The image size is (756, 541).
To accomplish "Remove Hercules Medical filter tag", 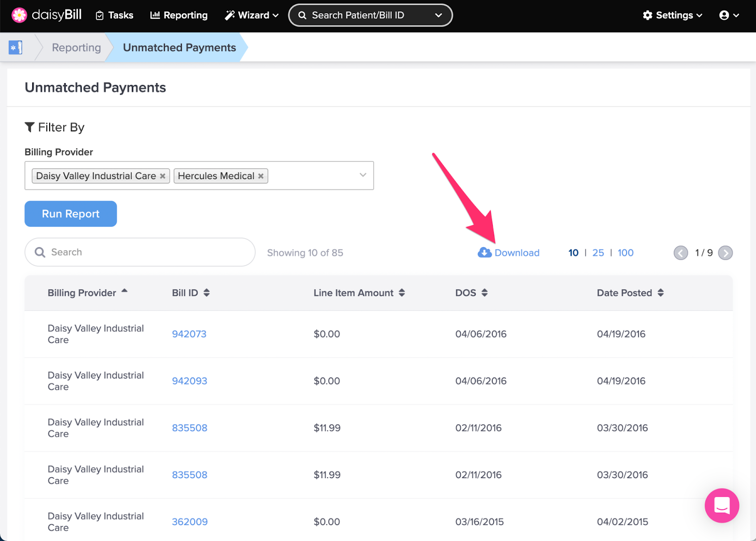I will 261,176.
